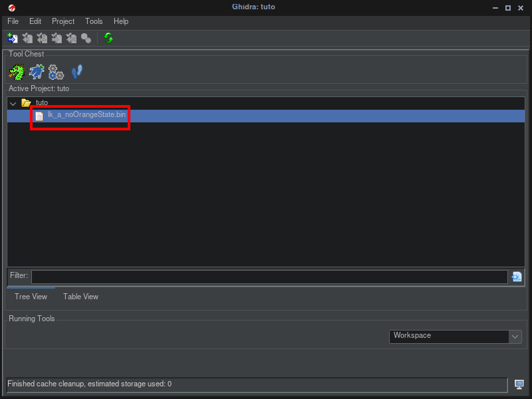Select the Tree View tab
The height and width of the screenshot is (399, 532).
point(31,297)
